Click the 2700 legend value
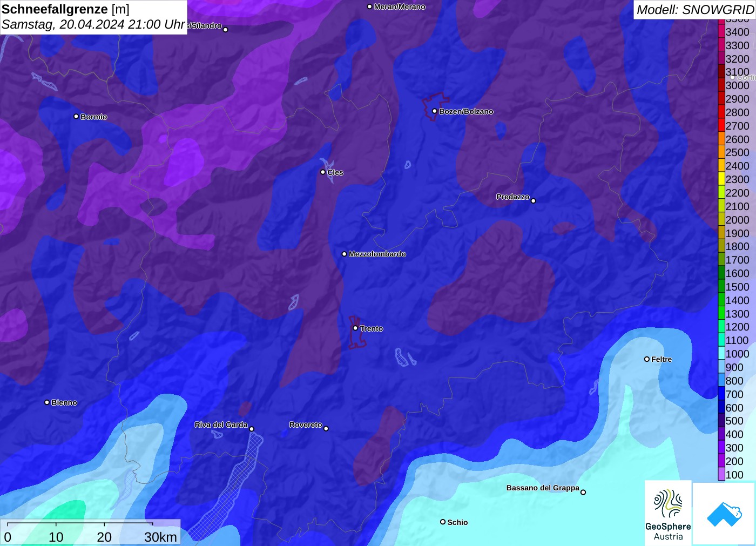This screenshot has width=756, height=546. tap(737, 126)
